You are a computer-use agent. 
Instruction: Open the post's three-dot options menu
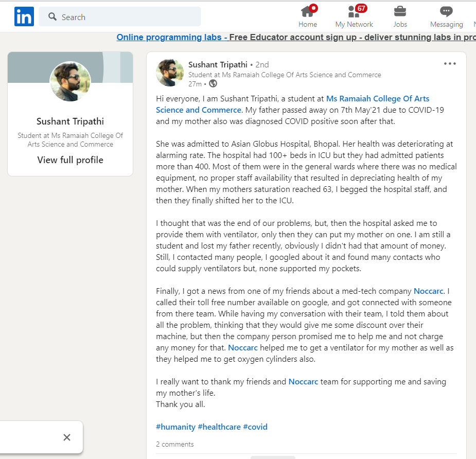point(450,64)
